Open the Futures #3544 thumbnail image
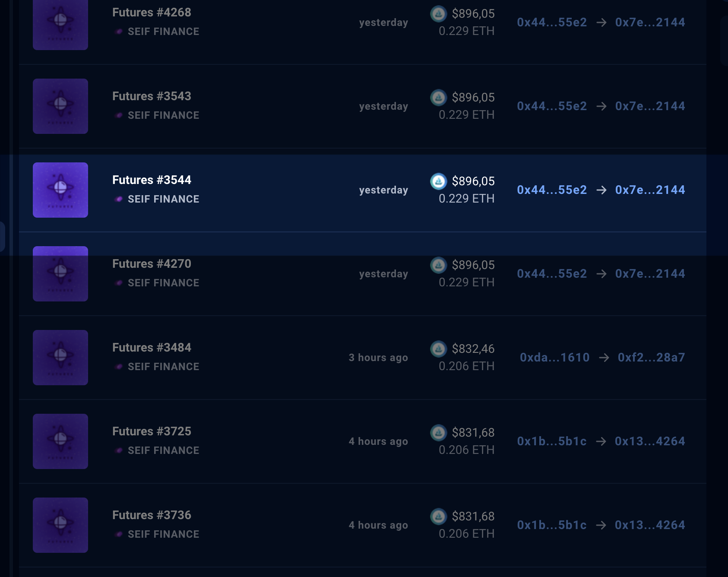This screenshot has width=728, height=577. click(x=60, y=190)
